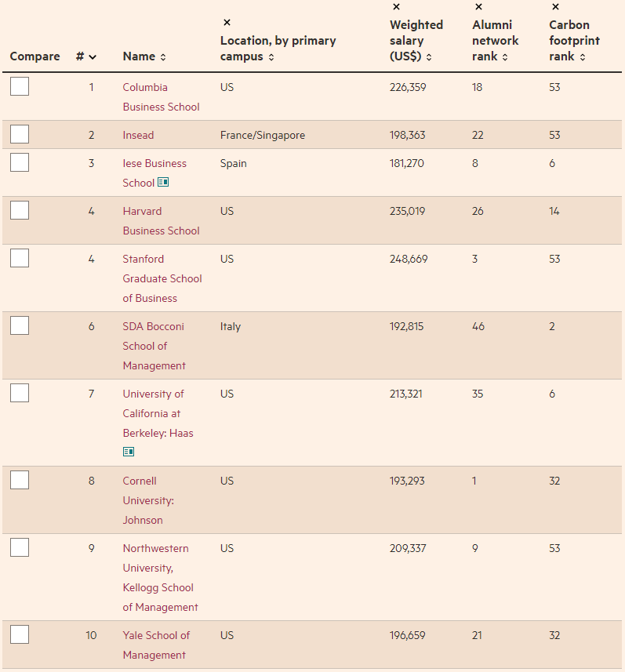Viewport: 625px width, 672px height.
Task: Sort by Name using its sort arrows
Action: tap(163, 57)
